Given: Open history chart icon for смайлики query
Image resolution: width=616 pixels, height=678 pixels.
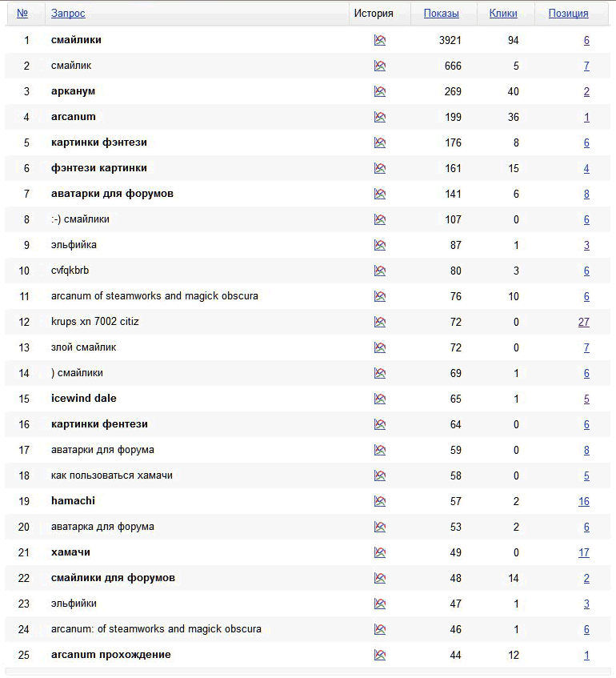Looking at the screenshot, I should (379, 40).
